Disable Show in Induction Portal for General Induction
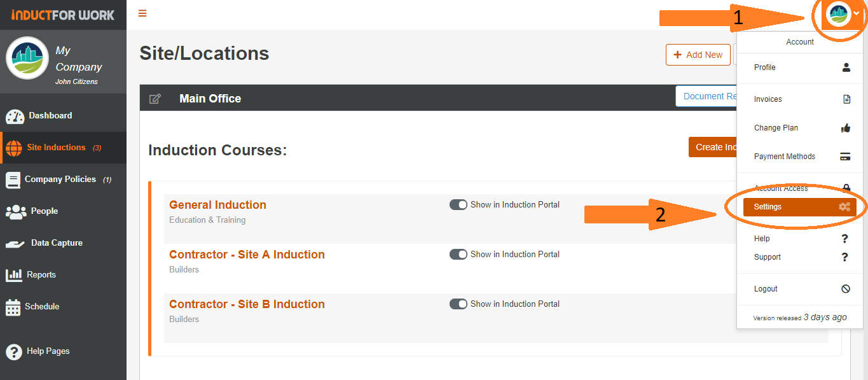The height and width of the screenshot is (380, 868). click(x=458, y=204)
